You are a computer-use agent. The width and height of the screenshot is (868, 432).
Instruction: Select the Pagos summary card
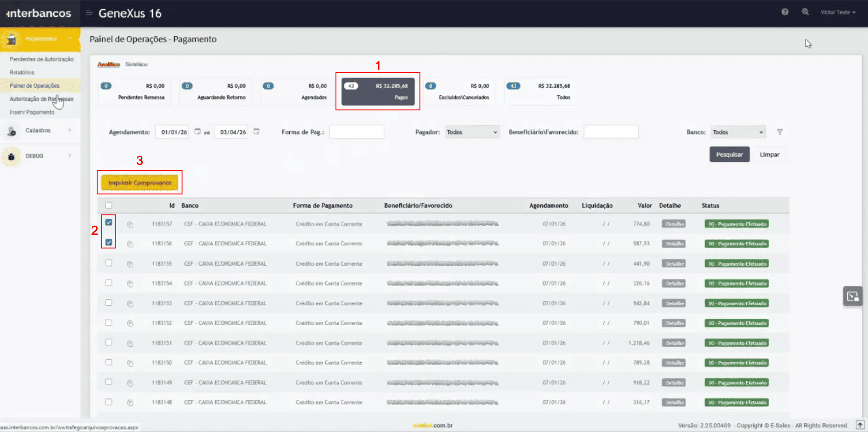[378, 91]
